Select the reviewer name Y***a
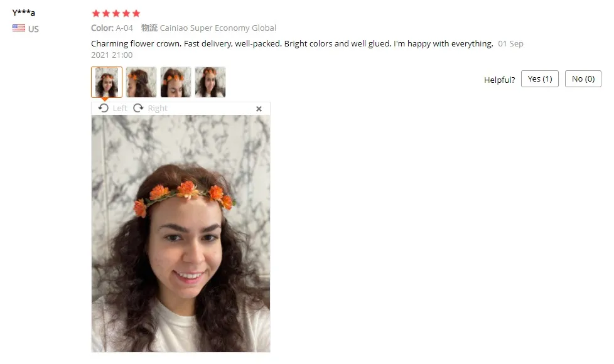This screenshot has width=614, height=364. [23, 13]
